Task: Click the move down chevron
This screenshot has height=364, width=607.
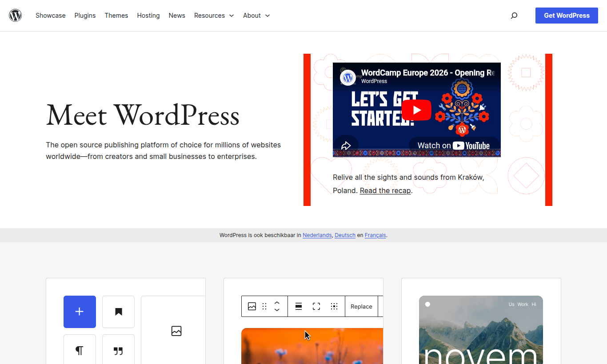Action: 277,310
